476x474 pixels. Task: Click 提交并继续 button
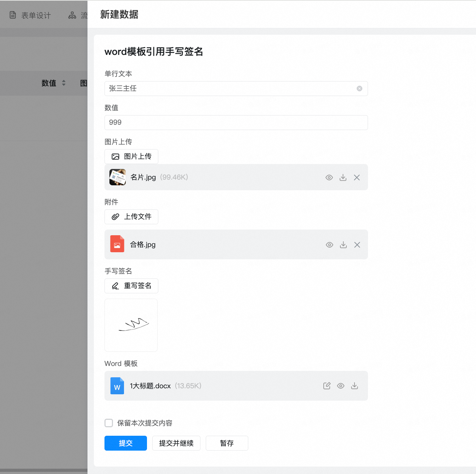[176, 443]
